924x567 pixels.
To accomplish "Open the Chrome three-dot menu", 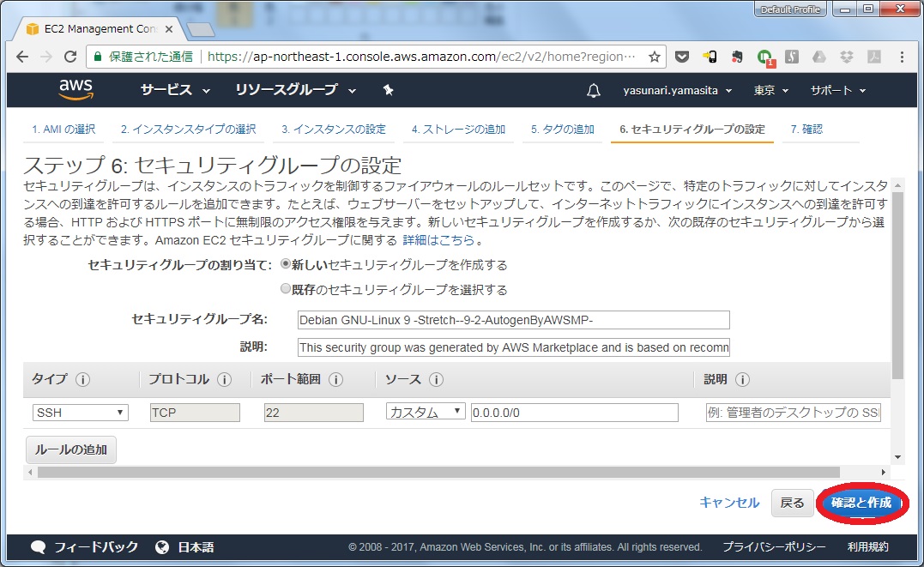I will tap(902, 57).
